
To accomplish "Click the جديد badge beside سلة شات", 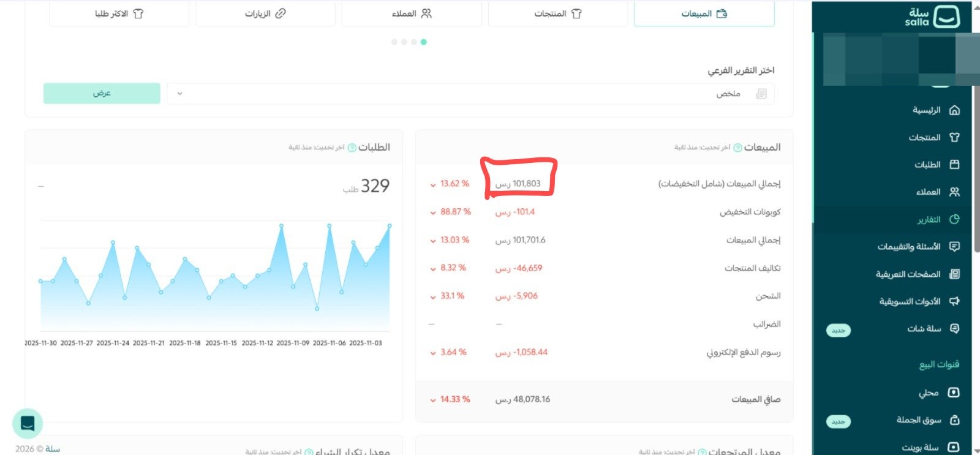I will (838, 330).
